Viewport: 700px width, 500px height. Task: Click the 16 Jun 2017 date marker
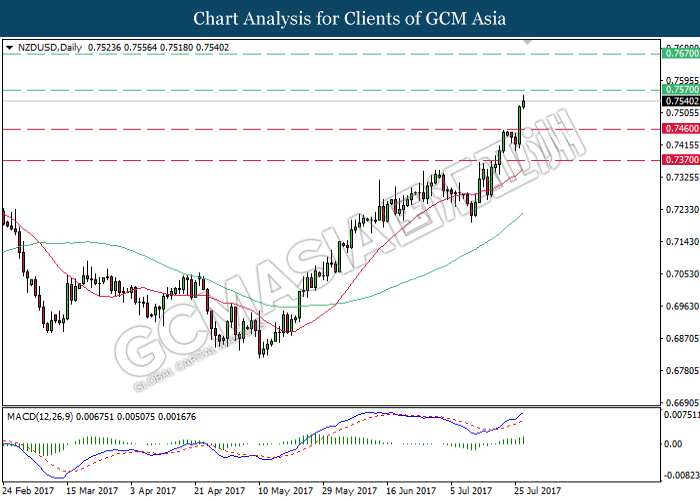411,491
